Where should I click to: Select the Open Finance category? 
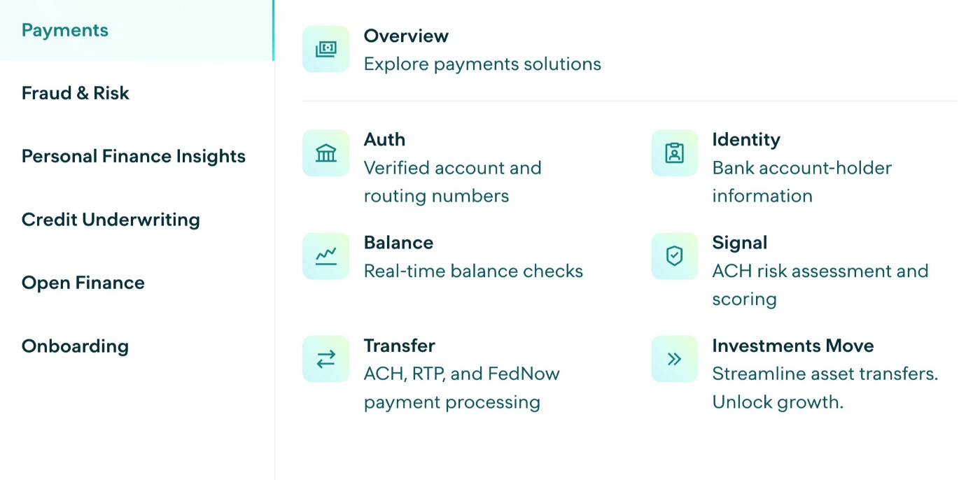[83, 283]
